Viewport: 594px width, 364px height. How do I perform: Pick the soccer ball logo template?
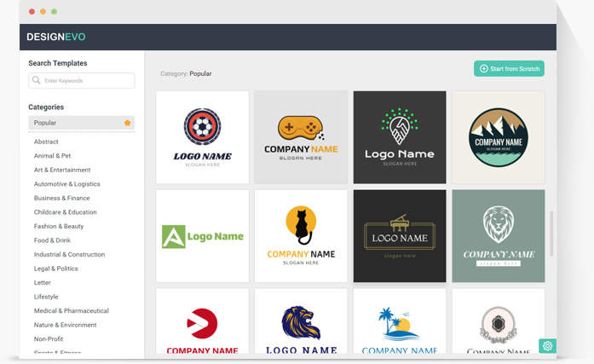pyautogui.click(x=203, y=137)
